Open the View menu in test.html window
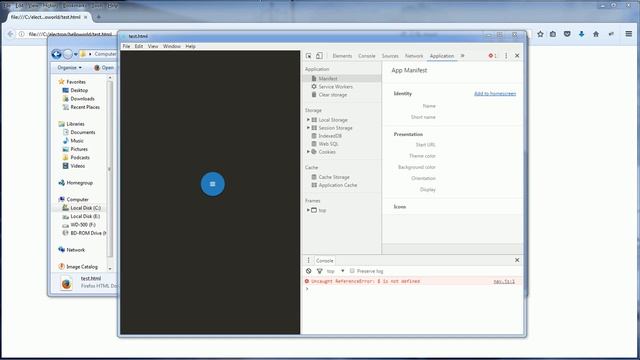Screen dimensions: 640x360 point(153,47)
